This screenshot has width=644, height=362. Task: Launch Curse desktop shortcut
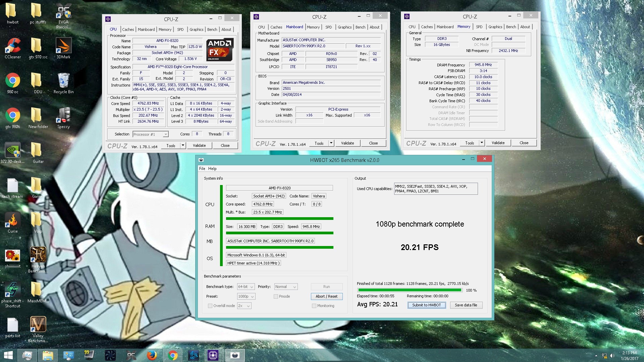[12, 223]
